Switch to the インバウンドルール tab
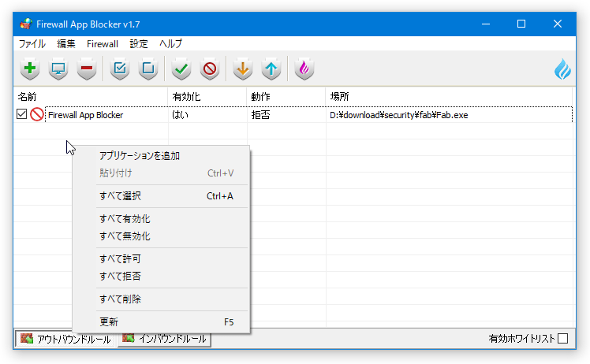 point(164,339)
